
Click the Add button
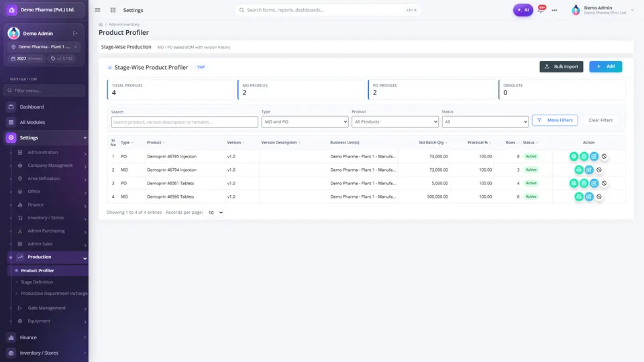[605, 66]
